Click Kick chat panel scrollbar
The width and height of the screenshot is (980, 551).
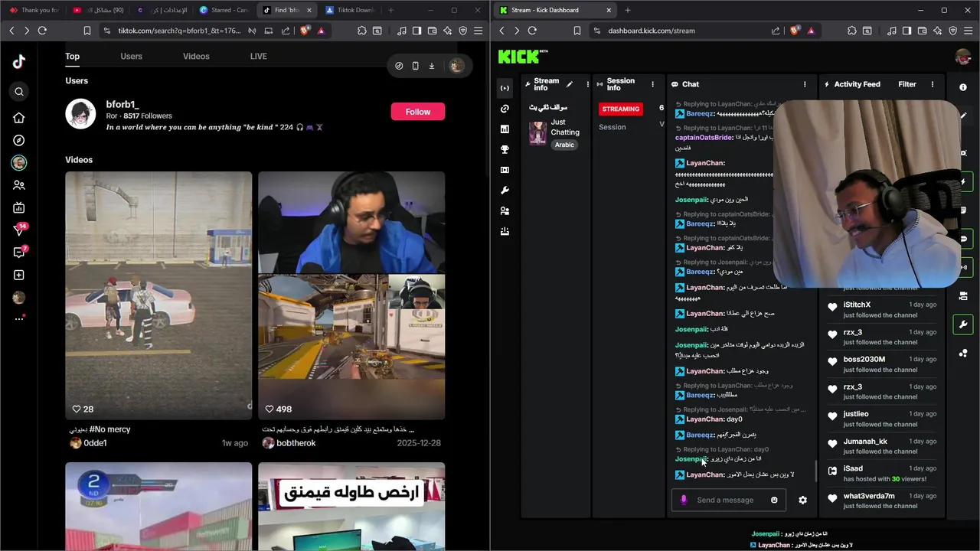815,470
